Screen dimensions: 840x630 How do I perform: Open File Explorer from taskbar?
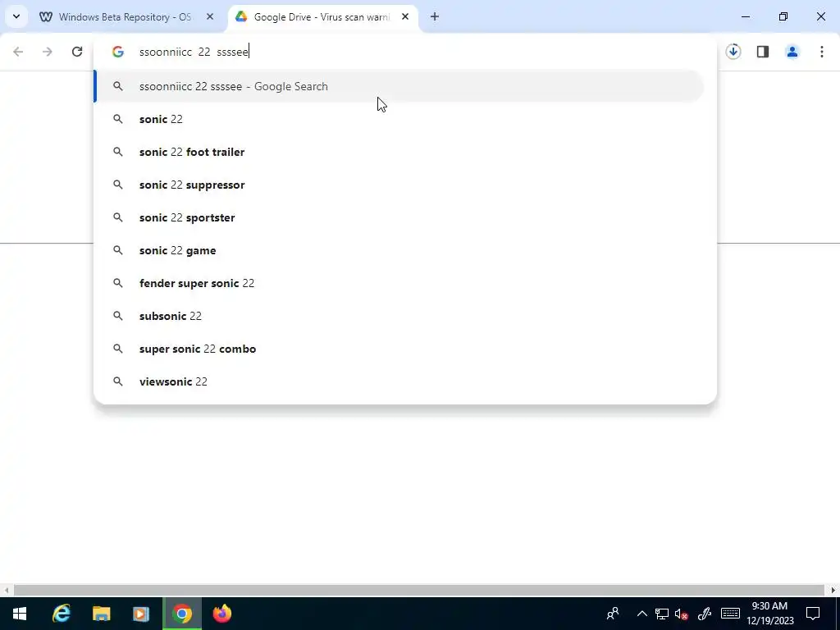[x=101, y=614]
